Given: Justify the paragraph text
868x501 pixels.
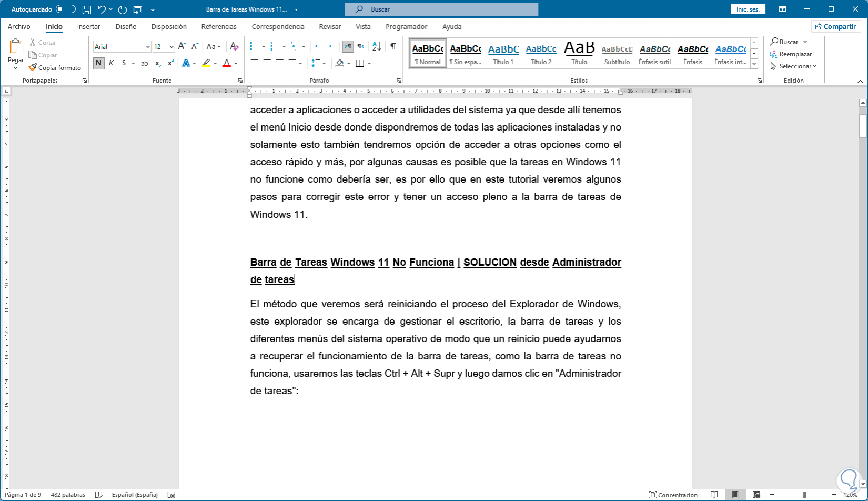Looking at the screenshot, I should click(292, 63).
